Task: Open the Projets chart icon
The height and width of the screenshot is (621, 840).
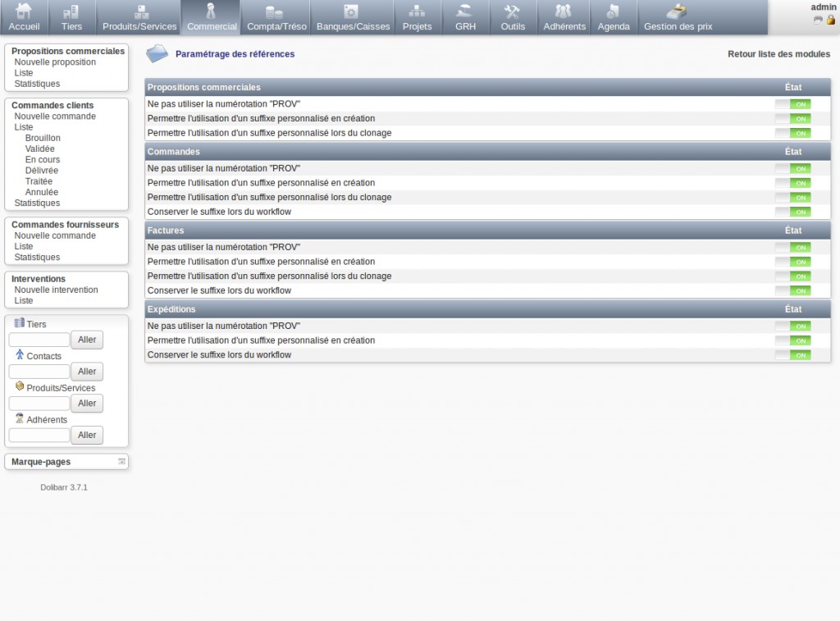Action: 417,11
